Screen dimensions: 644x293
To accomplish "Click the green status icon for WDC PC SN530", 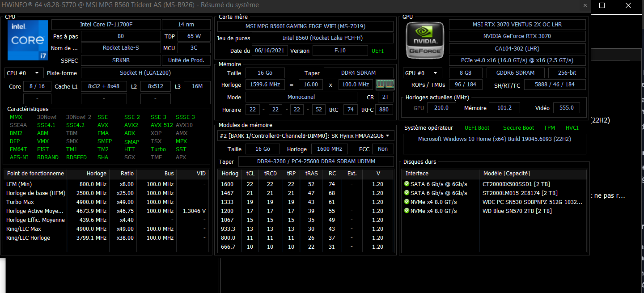I will click(407, 202).
